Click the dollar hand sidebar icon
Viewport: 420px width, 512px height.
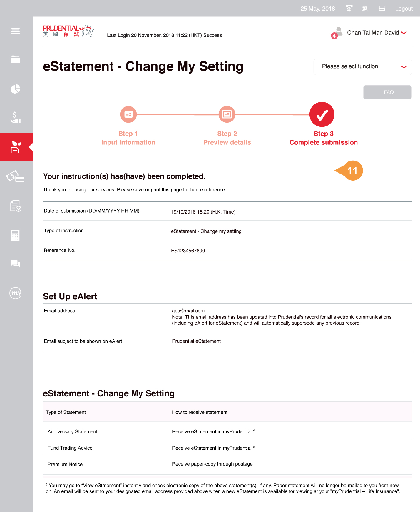tap(16, 117)
